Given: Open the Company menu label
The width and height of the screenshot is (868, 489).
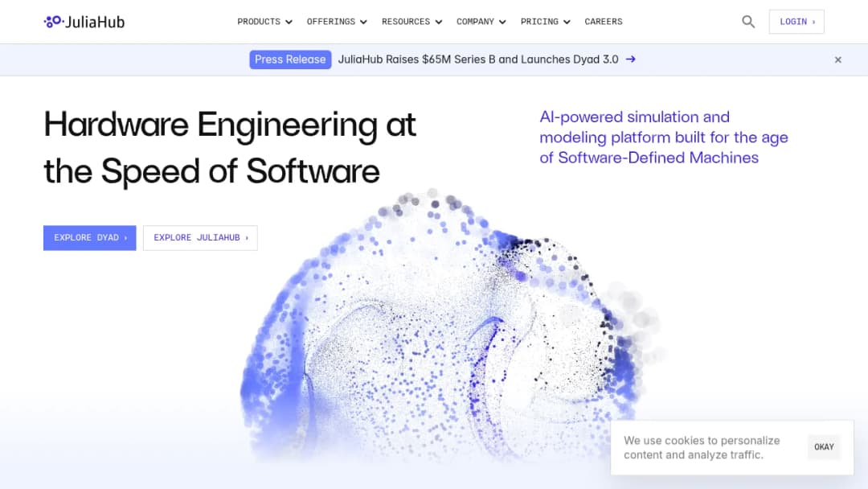Looking at the screenshot, I should coord(475,22).
